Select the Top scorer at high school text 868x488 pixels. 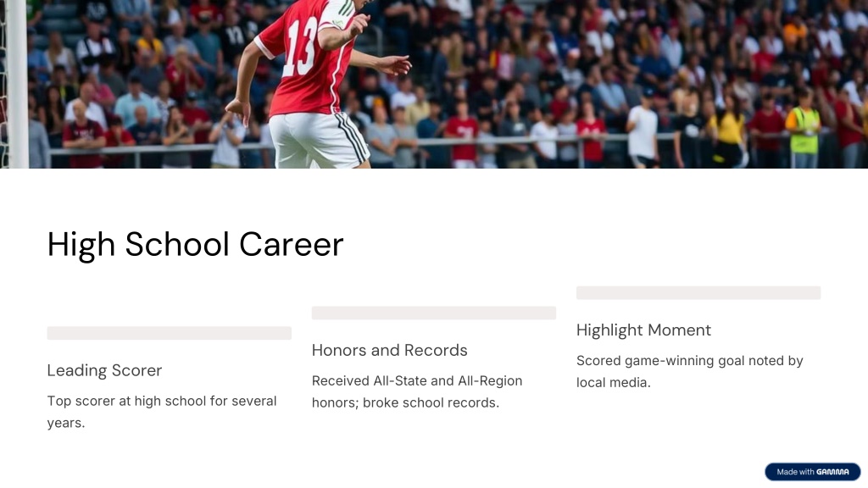coord(162,412)
